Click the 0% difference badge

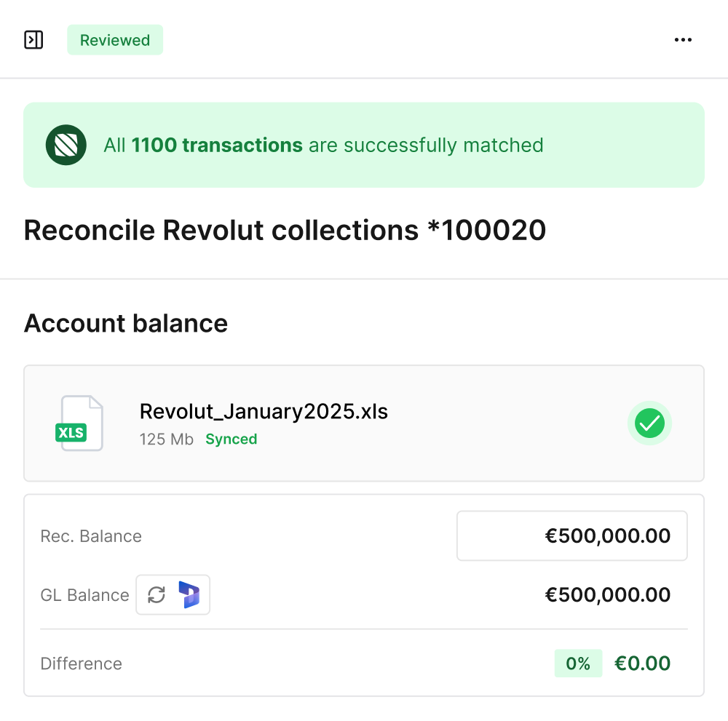pyautogui.click(x=578, y=664)
